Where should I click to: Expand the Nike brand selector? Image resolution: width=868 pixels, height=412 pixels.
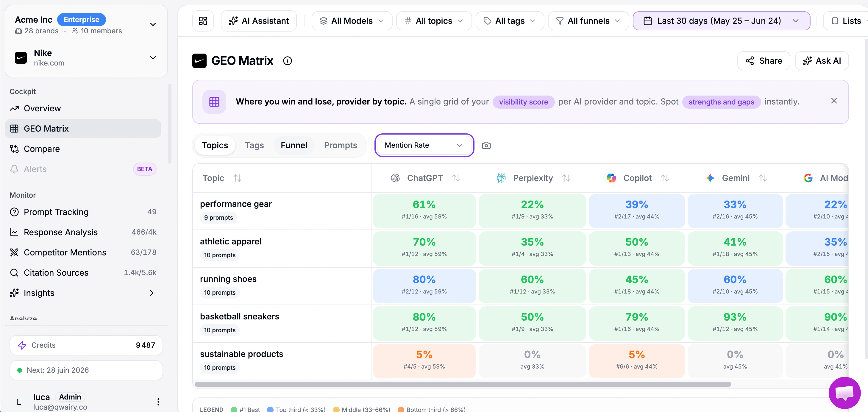click(86, 58)
